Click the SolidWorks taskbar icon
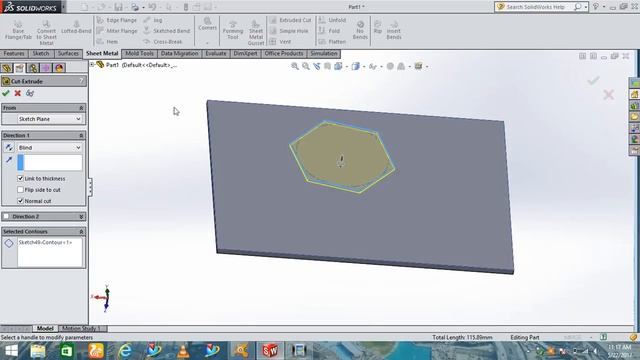Viewport: 640px width, 360px height. 269,351
